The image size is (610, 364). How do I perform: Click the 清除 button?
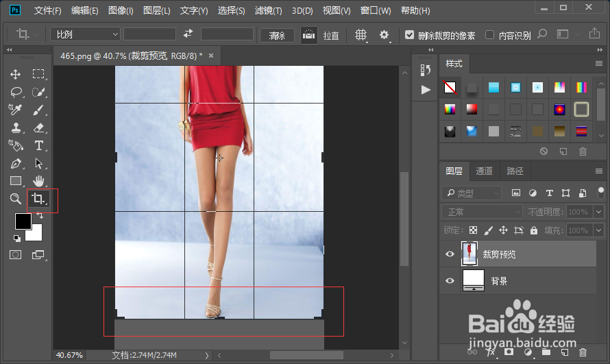(x=277, y=35)
